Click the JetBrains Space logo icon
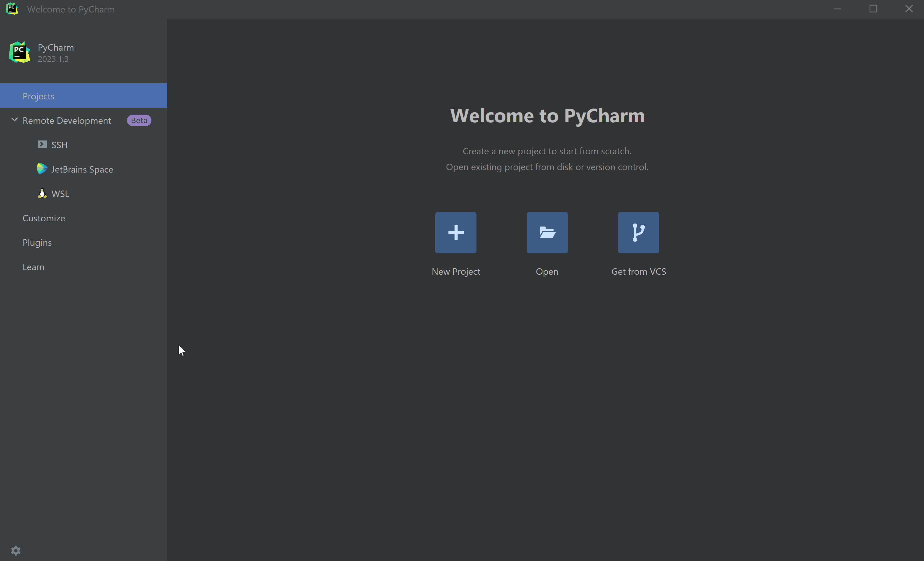This screenshot has width=924, height=561. click(x=42, y=169)
